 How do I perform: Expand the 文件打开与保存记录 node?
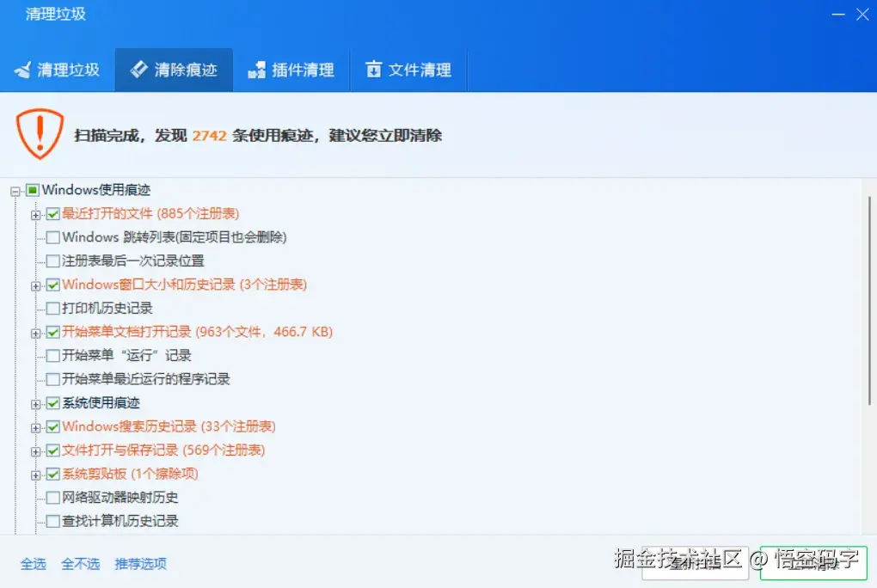tap(35, 450)
